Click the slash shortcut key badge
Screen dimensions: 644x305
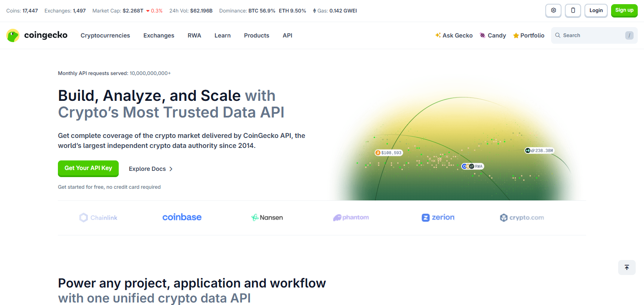tap(629, 35)
